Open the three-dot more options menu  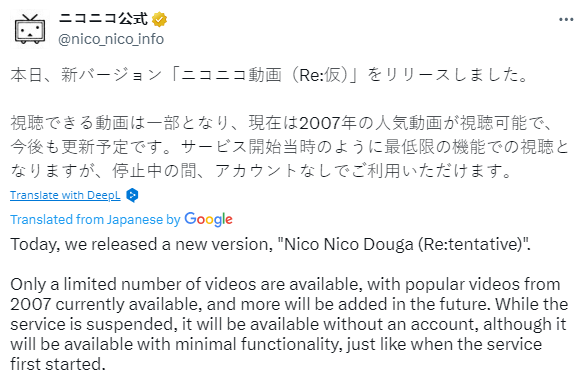click(566, 19)
